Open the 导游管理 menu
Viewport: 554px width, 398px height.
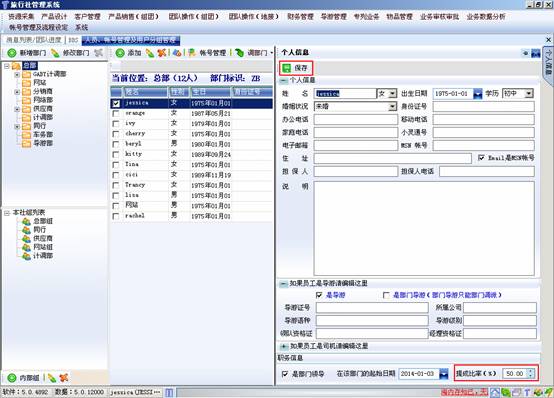tap(334, 16)
